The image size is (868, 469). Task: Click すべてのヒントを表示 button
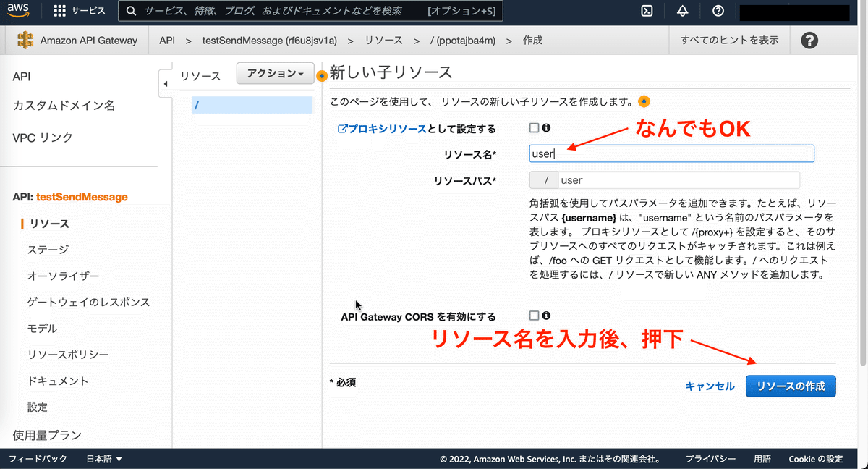coord(730,41)
